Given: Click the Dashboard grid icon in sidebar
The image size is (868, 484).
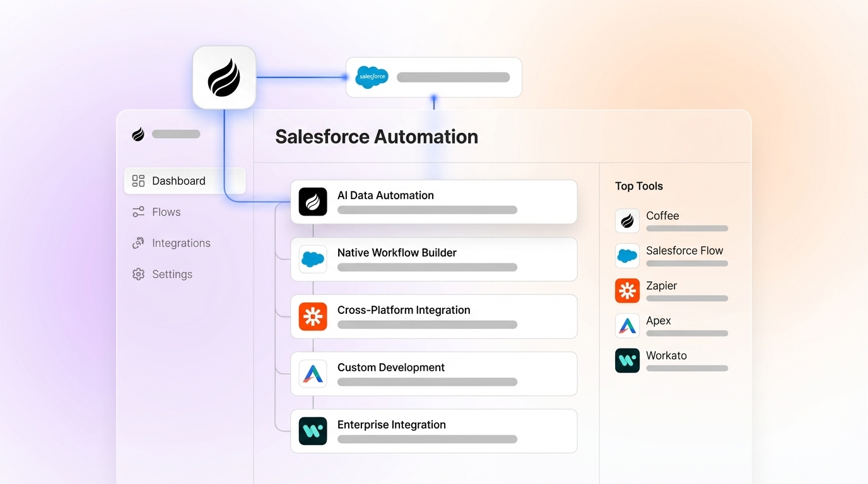Looking at the screenshot, I should pyautogui.click(x=138, y=181).
